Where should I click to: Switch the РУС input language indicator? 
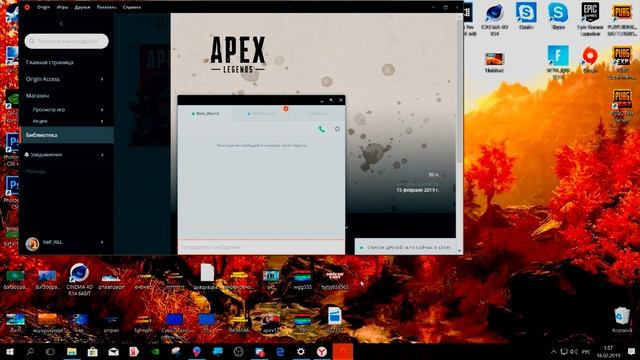click(x=586, y=352)
